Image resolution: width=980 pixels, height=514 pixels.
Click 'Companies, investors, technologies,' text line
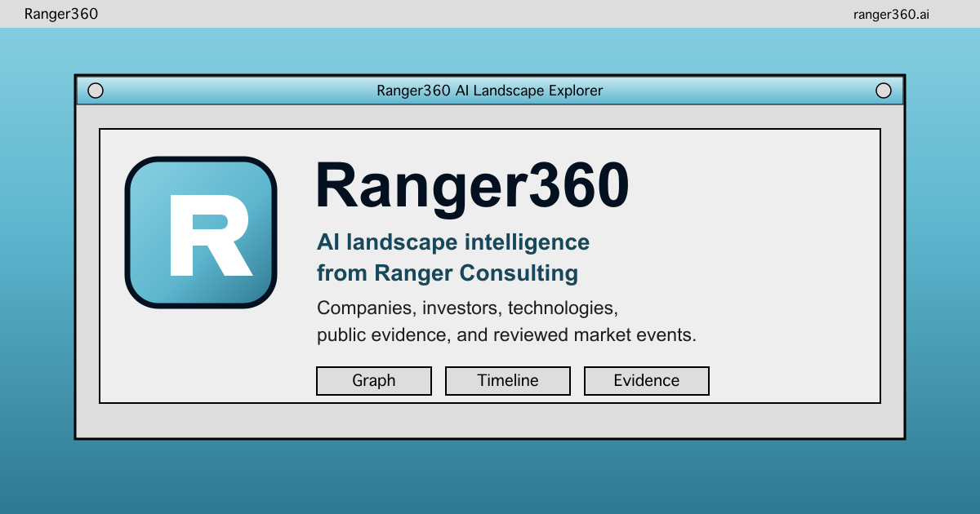tap(468, 308)
